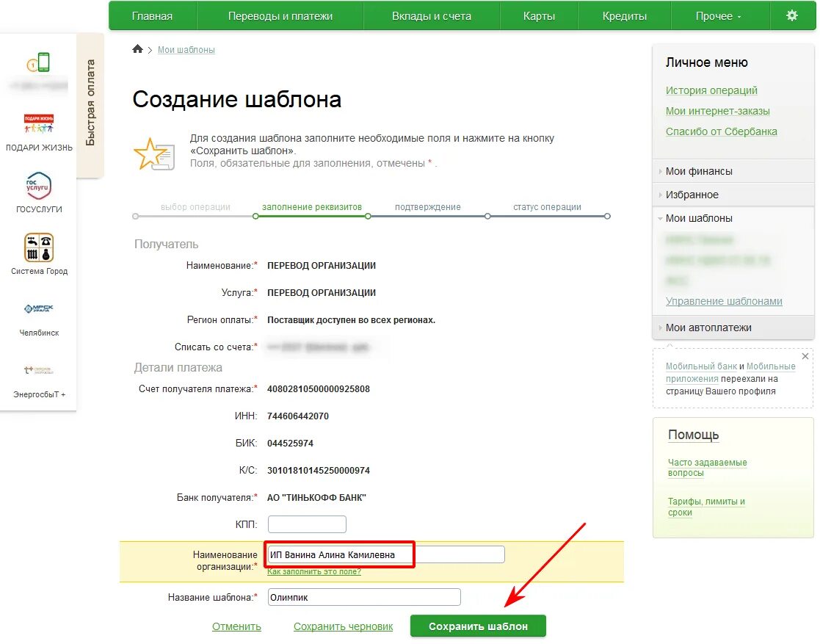This screenshot has width=820, height=644.
Task: Select АО "ТИНЬКОФФ БАНК" text
Action: point(316,498)
